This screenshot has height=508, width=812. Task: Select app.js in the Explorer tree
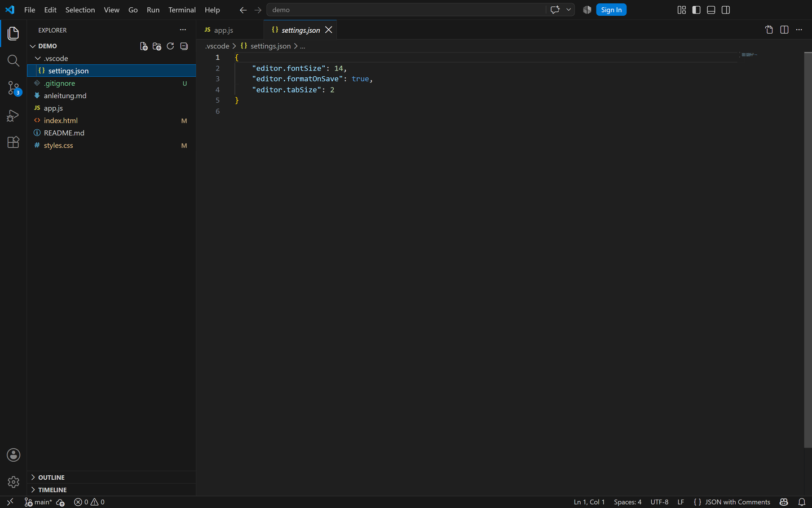click(x=112, y=108)
